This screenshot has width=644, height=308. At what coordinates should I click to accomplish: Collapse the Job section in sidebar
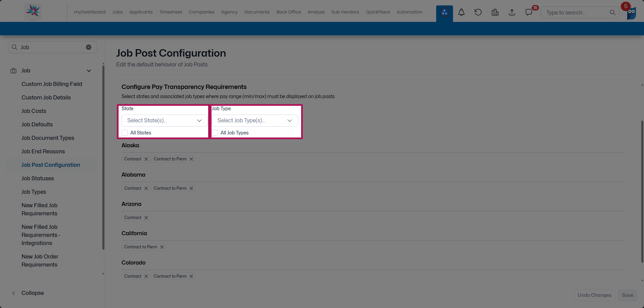(x=89, y=71)
